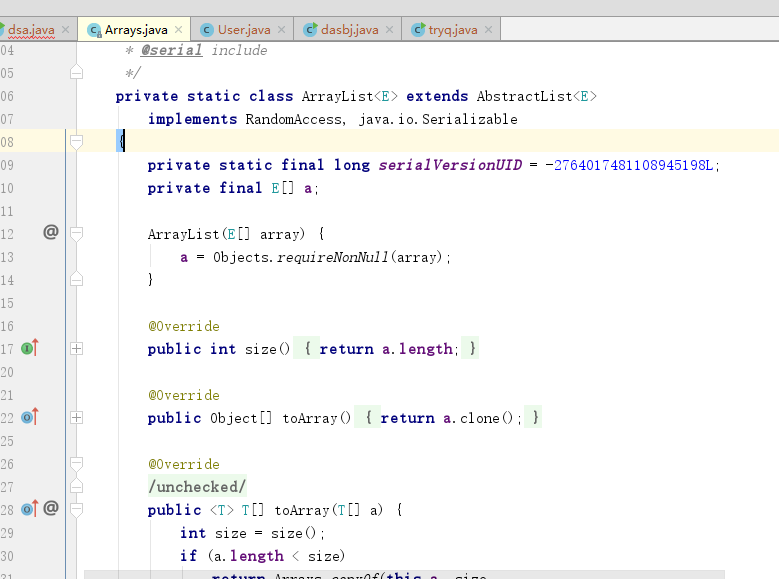Click the requireNonNull method call
Viewport: 779px width, 579px height.
click(332, 257)
